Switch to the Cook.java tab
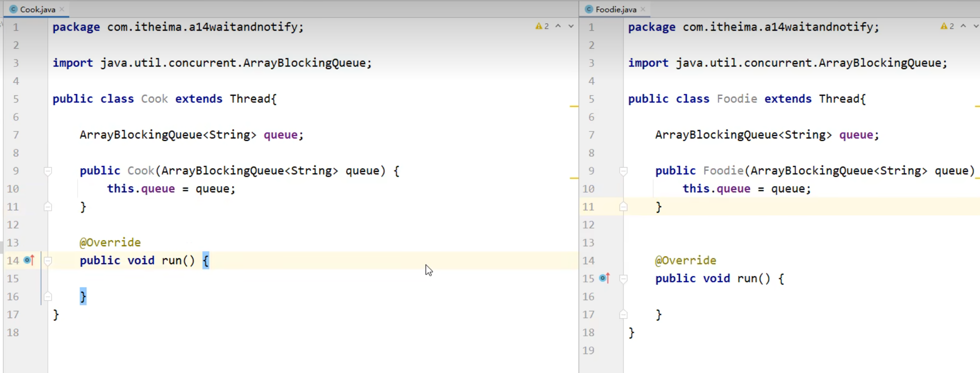 tap(38, 9)
